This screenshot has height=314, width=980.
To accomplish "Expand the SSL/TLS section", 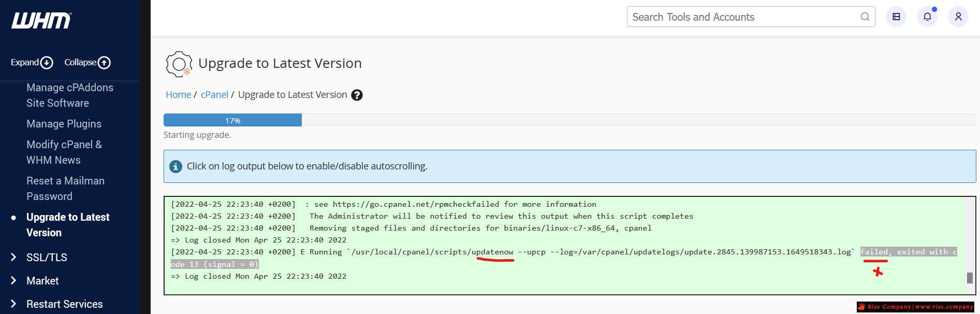I will pos(47,258).
